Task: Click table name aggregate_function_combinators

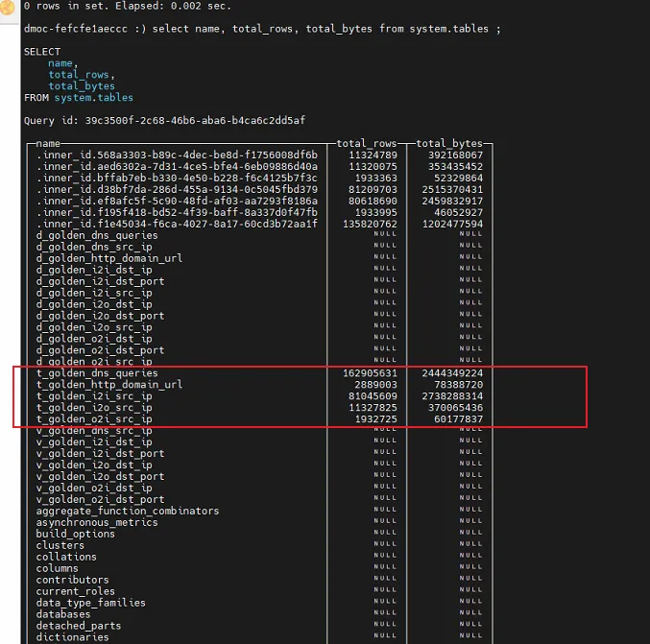Action: [128, 511]
